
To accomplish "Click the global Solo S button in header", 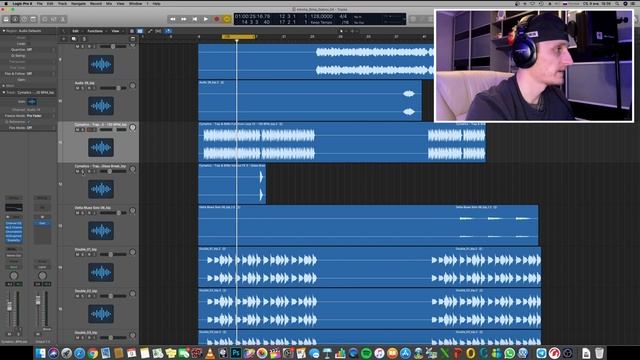I will pyautogui.click(x=84, y=39).
